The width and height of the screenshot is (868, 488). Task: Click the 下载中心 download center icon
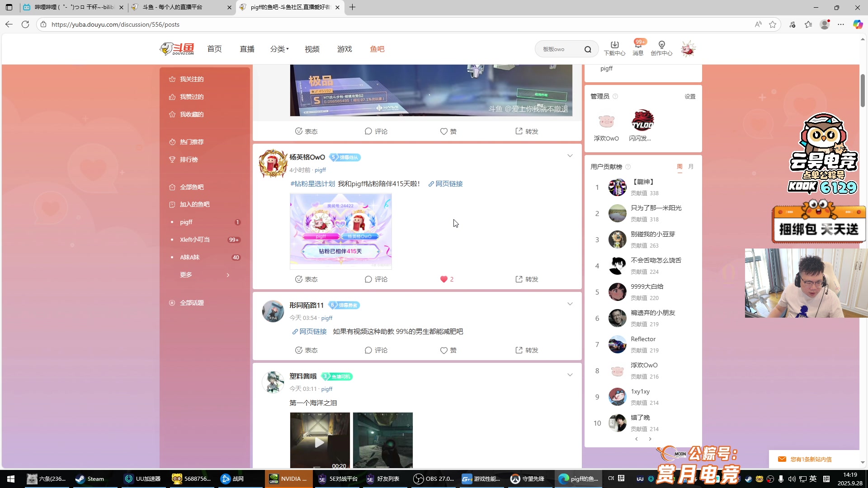point(614,48)
